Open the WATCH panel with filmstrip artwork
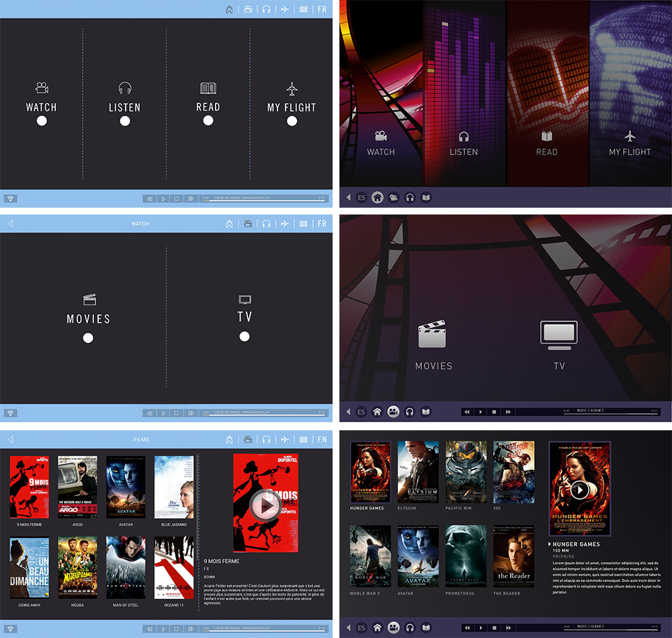This screenshot has width=672, height=638. pyautogui.click(x=381, y=94)
